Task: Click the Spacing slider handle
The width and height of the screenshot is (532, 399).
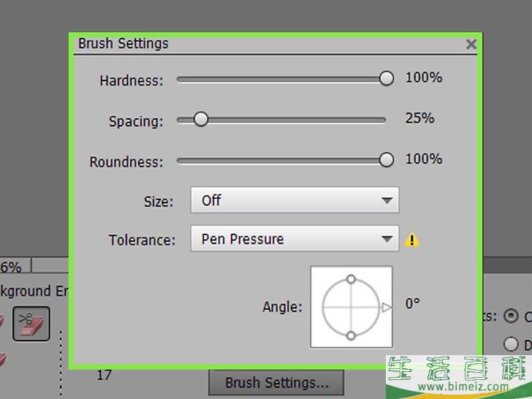Action: click(x=201, y=119)
